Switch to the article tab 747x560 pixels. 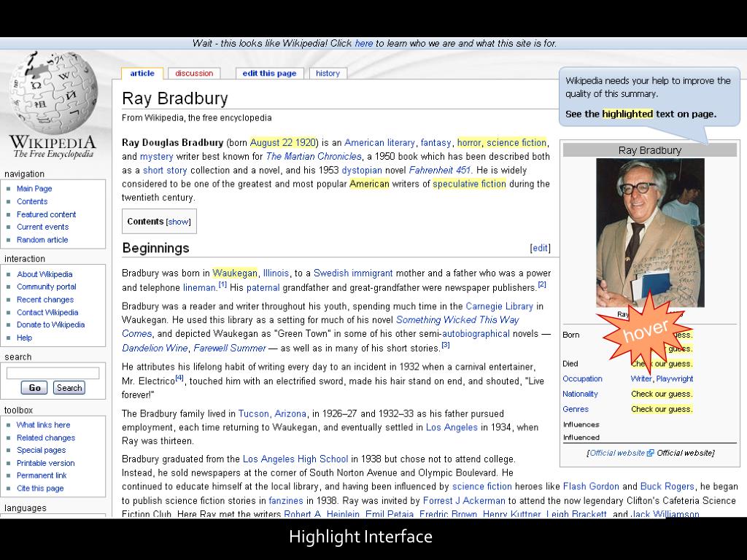pos(142,74)
